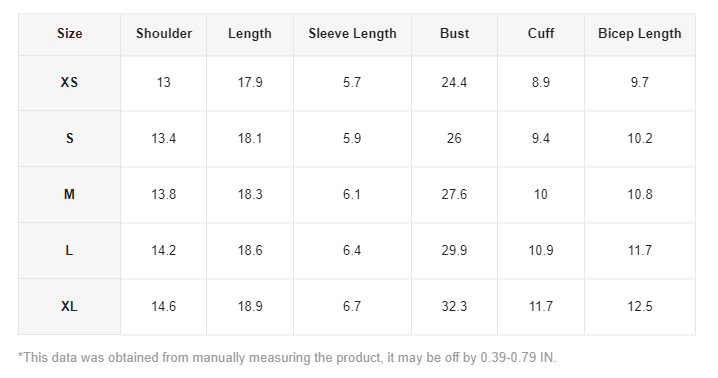Select the L size row label
This screenshot has width=718, height=378.
70,251
